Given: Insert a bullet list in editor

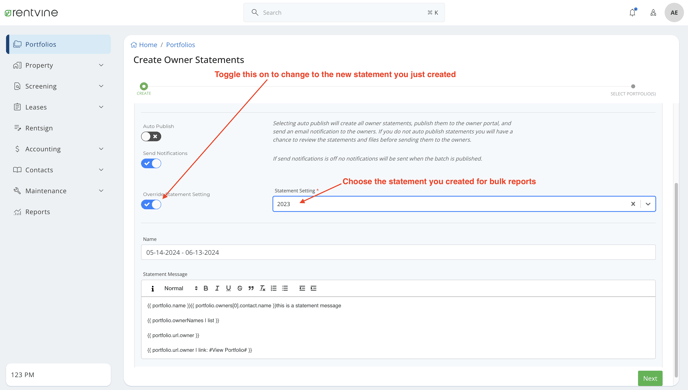Looking at the screenshot, I should 285,288.
